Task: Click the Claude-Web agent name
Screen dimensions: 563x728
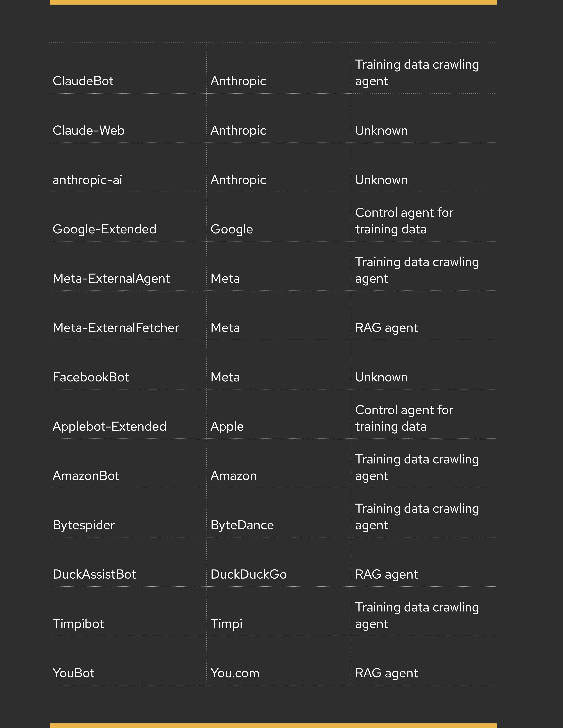Action: point(88,130)
